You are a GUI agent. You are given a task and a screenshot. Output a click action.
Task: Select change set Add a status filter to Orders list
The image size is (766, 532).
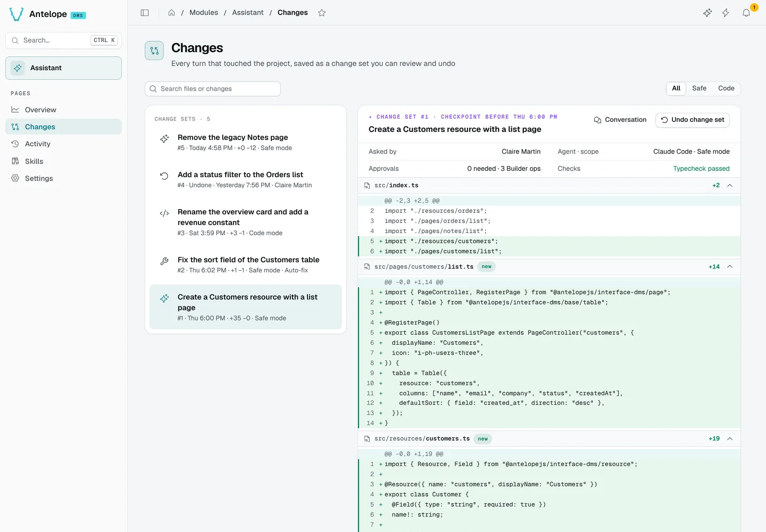(x=246, y=180)
